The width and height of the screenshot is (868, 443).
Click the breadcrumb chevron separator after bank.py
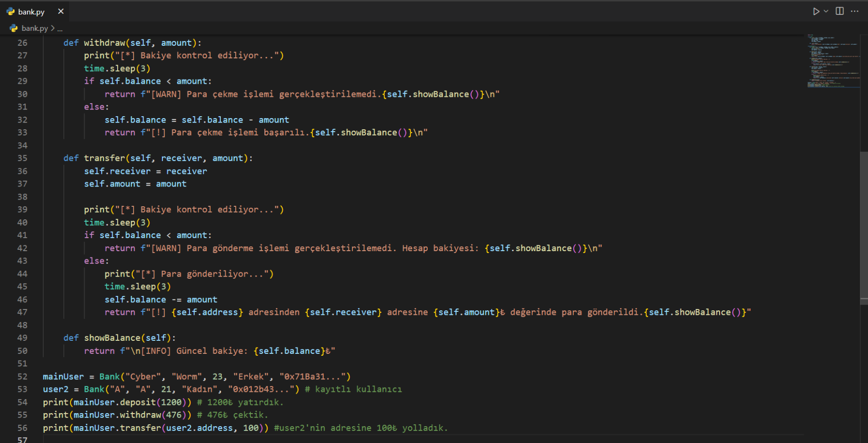(53, 28)
